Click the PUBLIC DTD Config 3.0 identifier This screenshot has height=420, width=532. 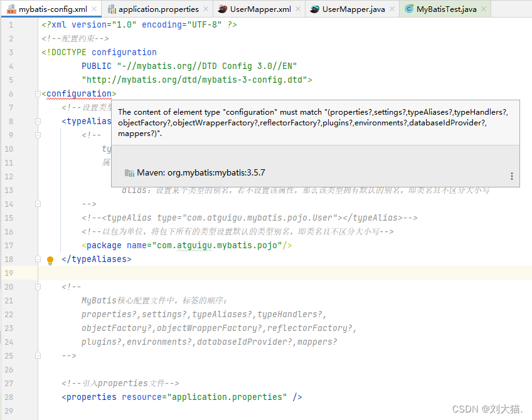coord(189,66)
